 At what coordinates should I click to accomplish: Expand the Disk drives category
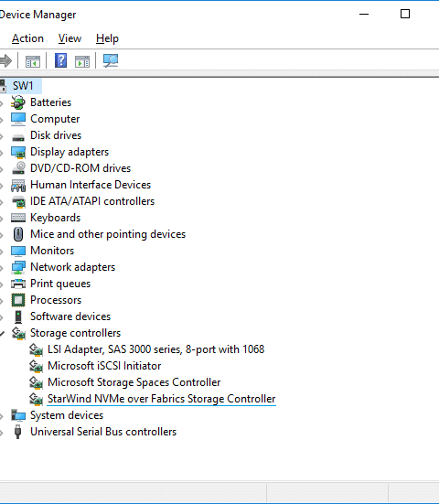(2, 136)
